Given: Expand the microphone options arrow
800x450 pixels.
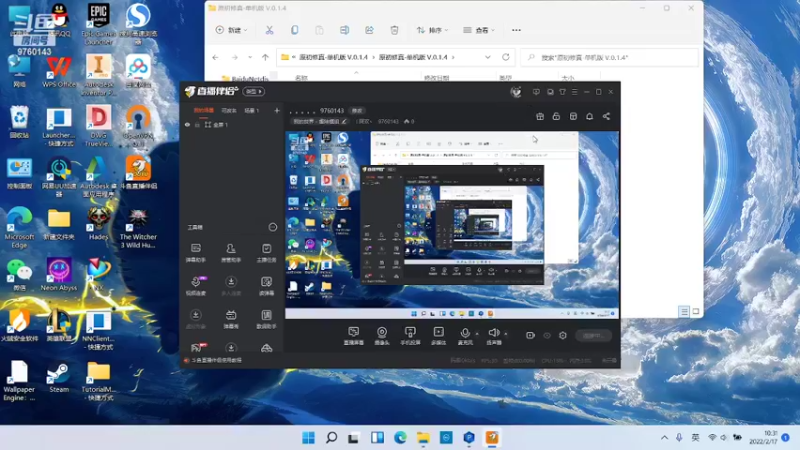Looking at the screenshot, I should (x=477, y=334).
